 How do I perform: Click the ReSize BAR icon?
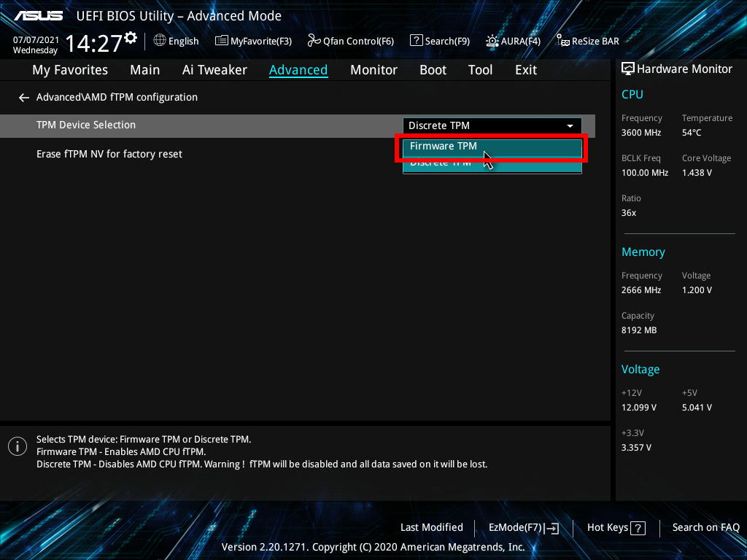(562, 41)
